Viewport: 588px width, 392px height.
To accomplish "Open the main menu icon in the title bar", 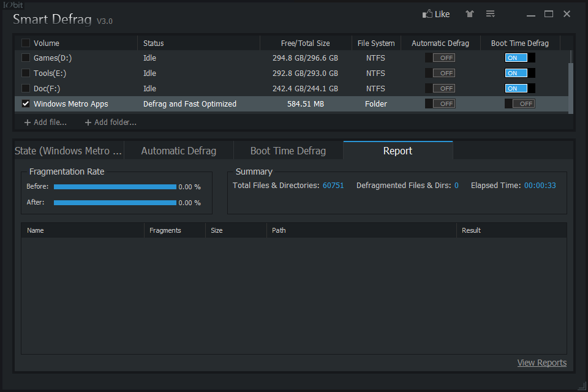I will click(490, 14).
